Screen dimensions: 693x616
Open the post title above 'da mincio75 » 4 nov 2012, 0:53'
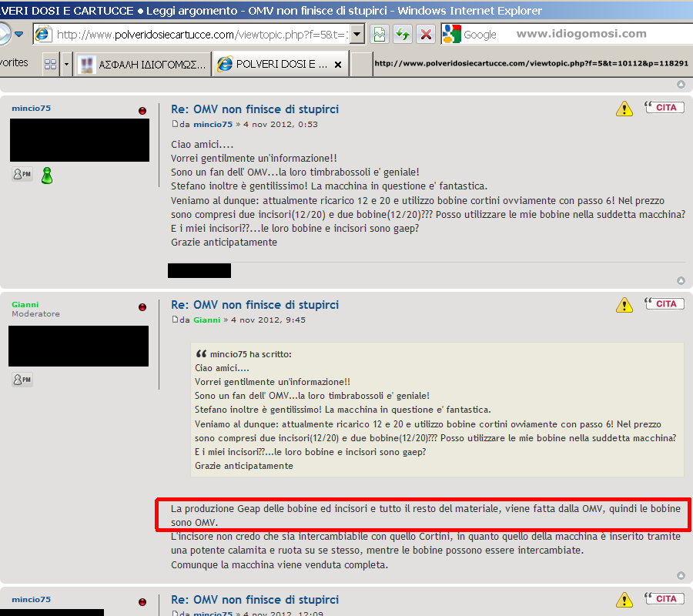pyautogui.click(x=255, y=109)
